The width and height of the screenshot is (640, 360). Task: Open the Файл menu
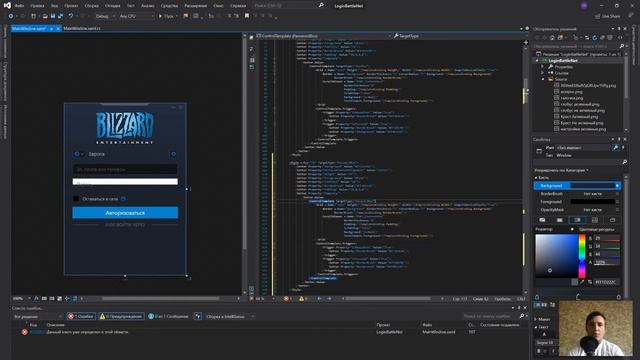19,6
